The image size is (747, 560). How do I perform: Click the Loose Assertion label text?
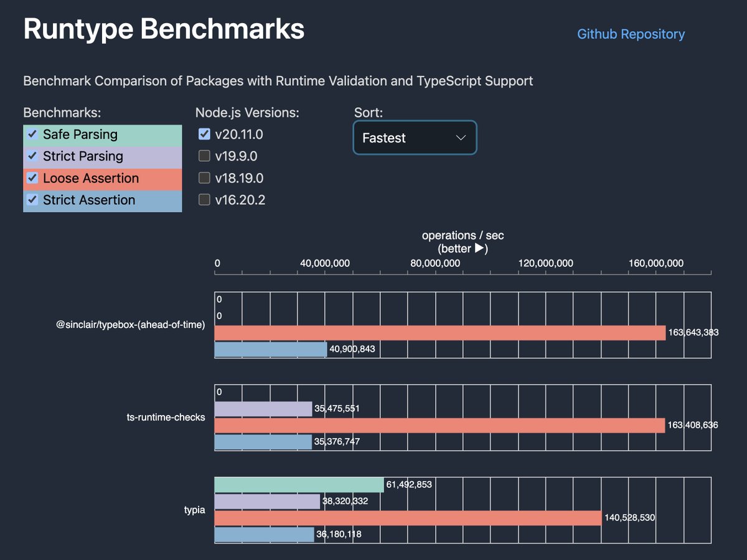coord(91,178)
